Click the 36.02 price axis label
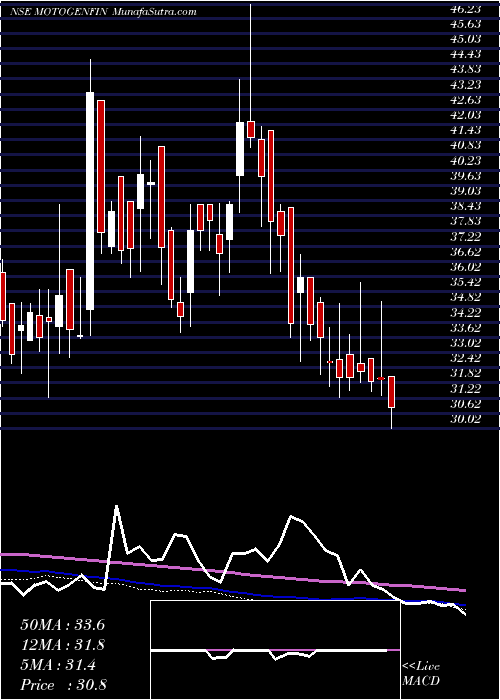The height and width of the screenshot is (700, 500). click(x=465, y=267)
